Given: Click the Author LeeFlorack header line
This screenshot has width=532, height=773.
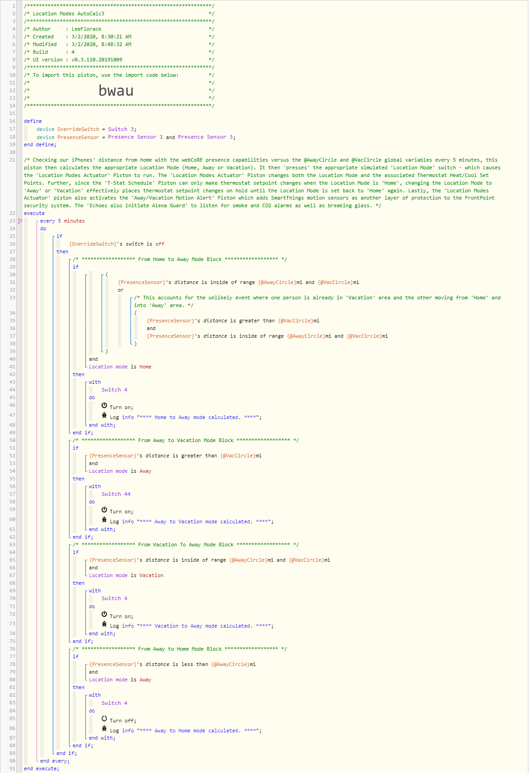Looking at the screenshot, I should (x=119, y=29).
